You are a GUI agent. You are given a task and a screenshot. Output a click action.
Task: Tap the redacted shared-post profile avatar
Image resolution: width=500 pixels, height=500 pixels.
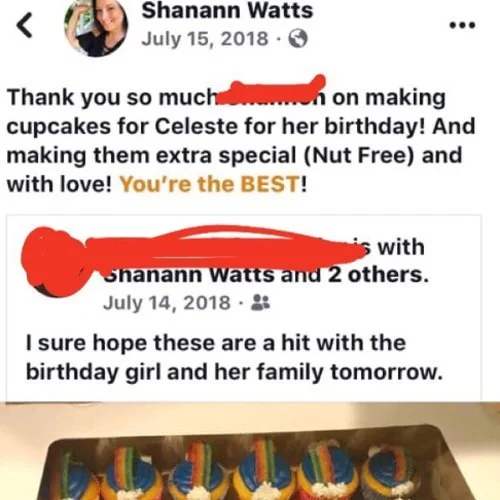(56, 262)
